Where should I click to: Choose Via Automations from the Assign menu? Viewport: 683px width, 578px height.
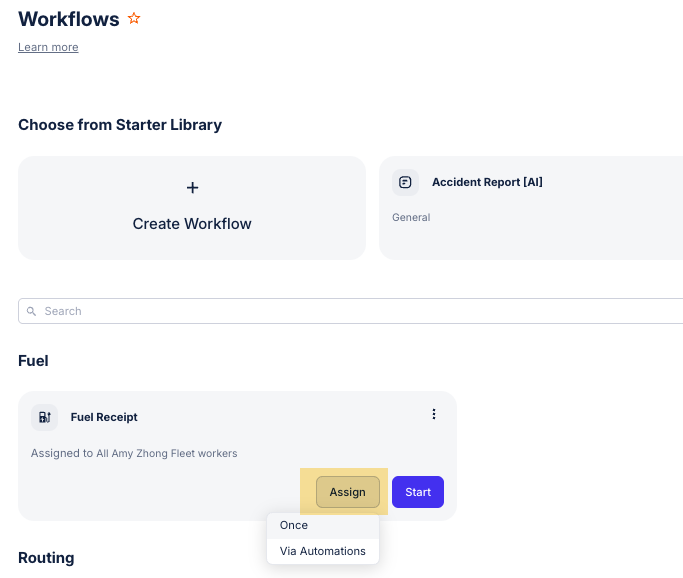[323, 551]
